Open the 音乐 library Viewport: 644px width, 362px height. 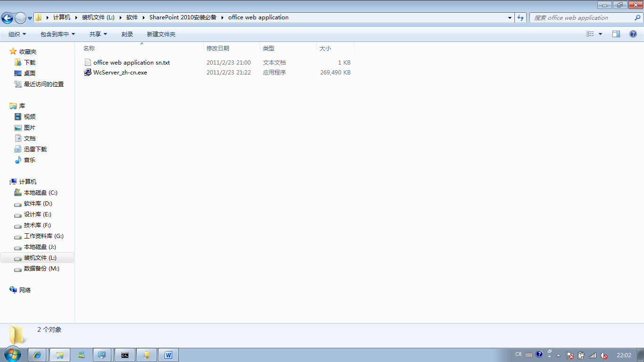click(30, 160)
